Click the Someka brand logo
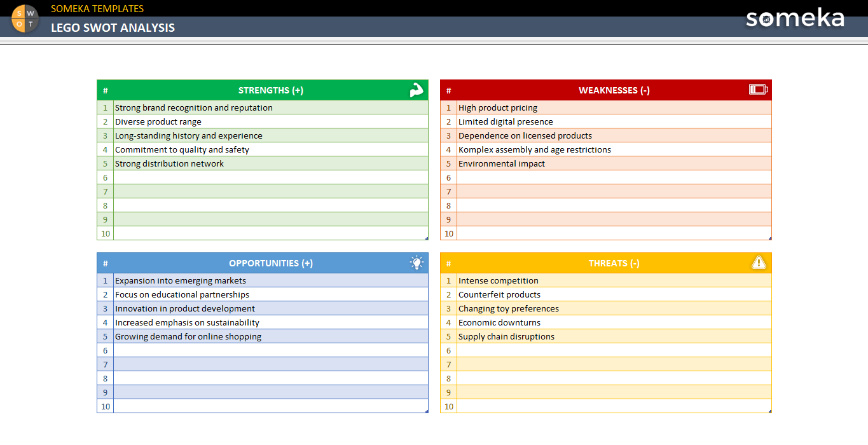 click(795, 18)
